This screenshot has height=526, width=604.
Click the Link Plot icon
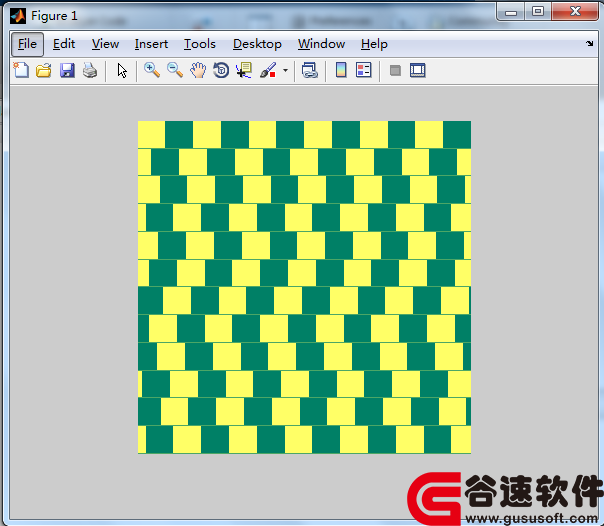click(310, 70)
